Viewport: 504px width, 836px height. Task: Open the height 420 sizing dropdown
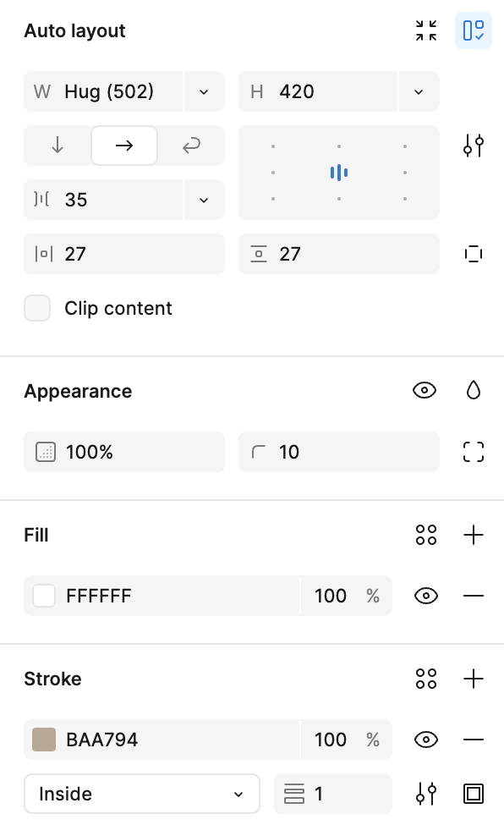coord(419,91)
